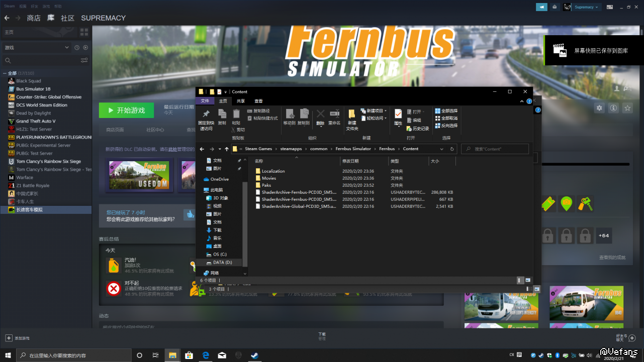Open recent locations dropdown in Explorer
This screenshot has height=362, width=644.
tap(220, 149)
